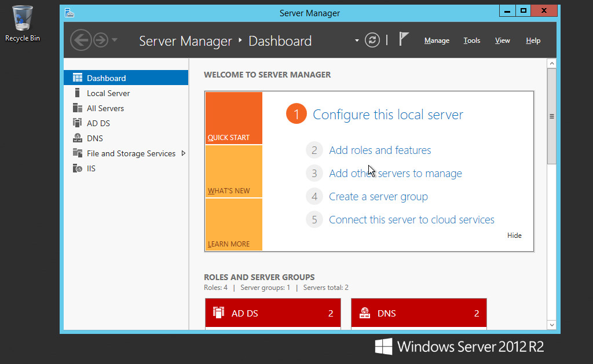Click the step 4 number circle

(314, 197)
